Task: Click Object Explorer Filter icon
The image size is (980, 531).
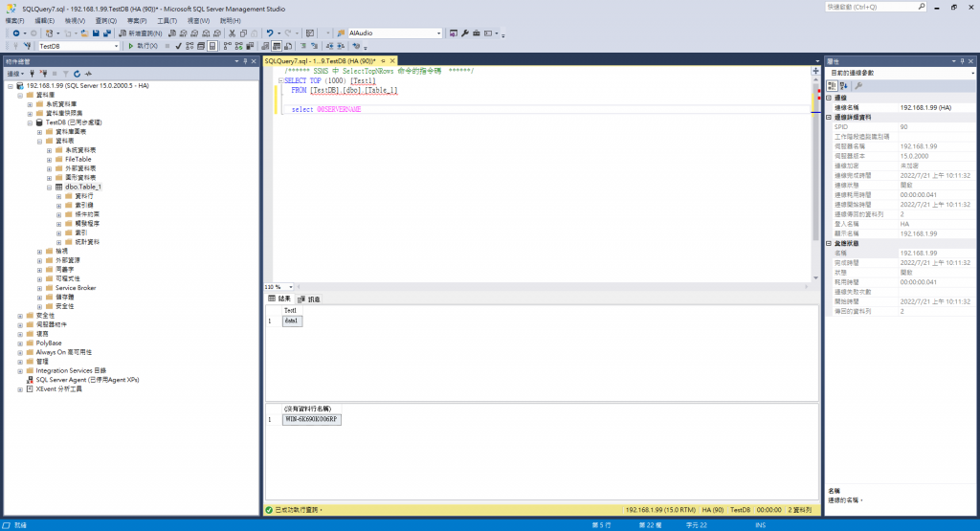Action: [x=66, y=74]
